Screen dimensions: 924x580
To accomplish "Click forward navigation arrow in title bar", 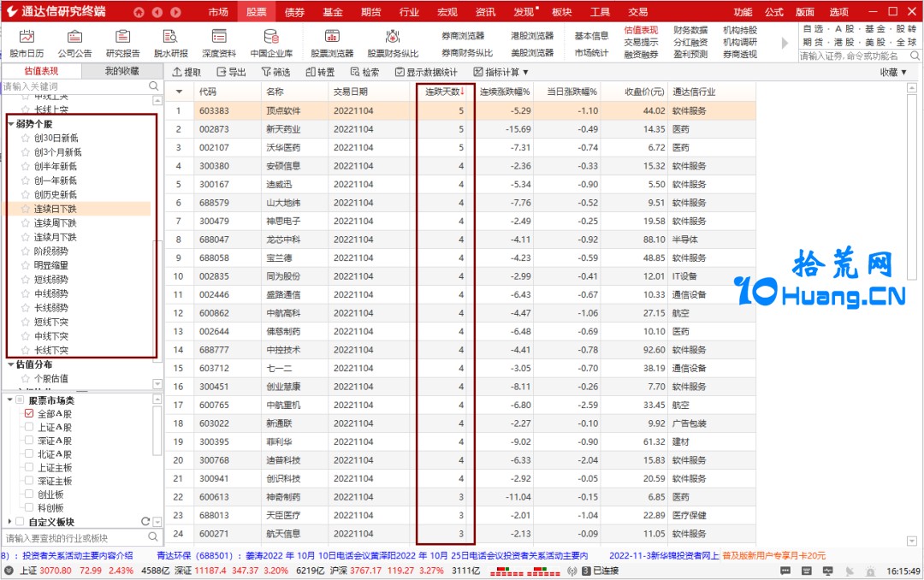I will pos(175,12).
